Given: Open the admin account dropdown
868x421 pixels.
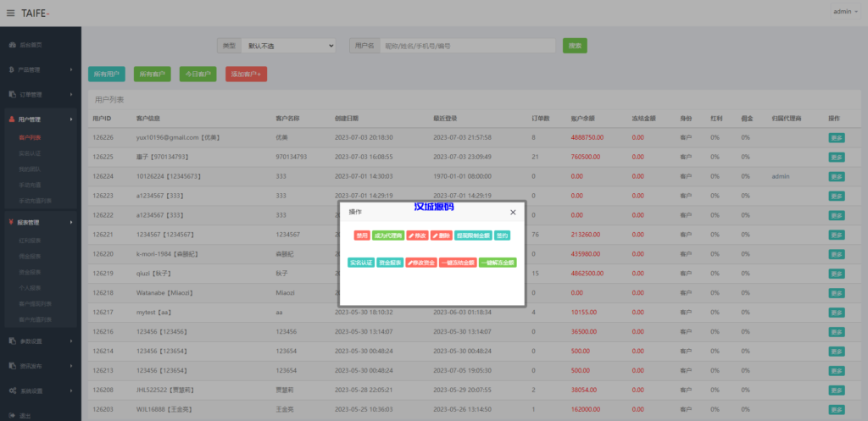Looking at the screenshot, I should pyautogui.click(x=844, y=12).
